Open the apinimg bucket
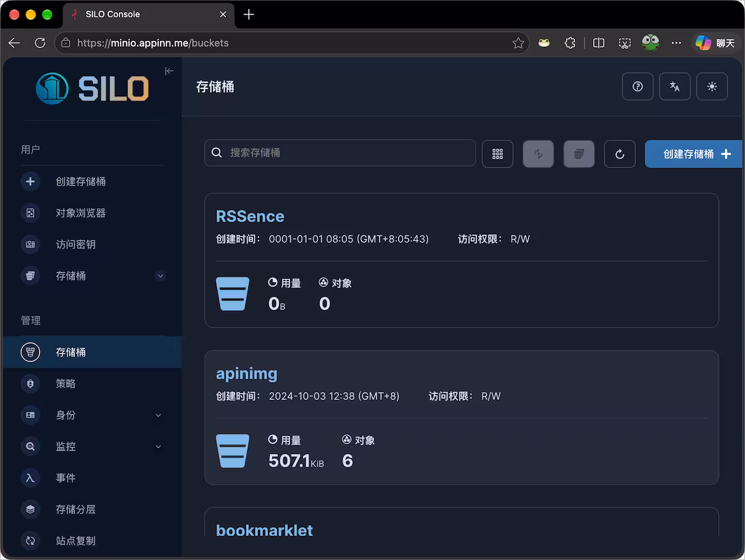The image size is (745, 560). coord(247,373)
